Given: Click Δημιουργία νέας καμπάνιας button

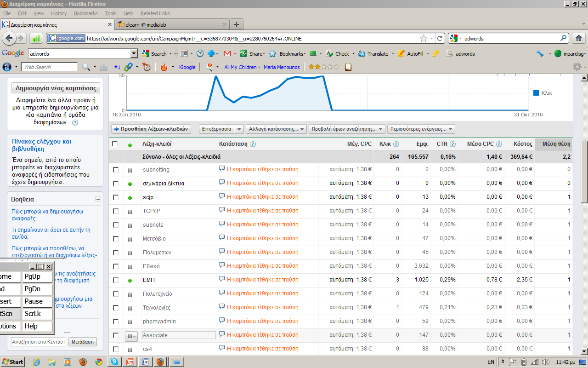Looking at the screenshot, I should [56, 88].
